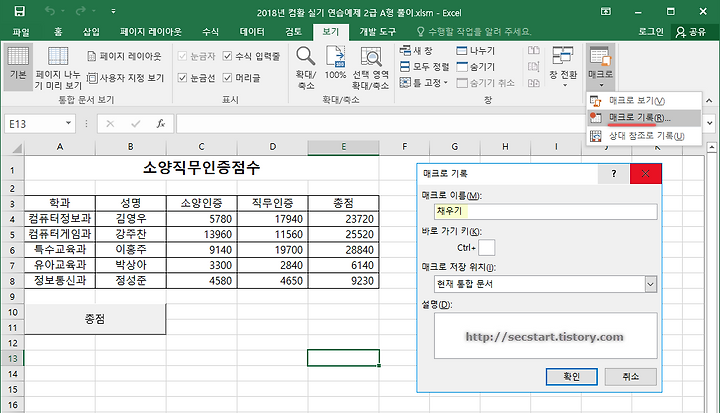Click the Redo arrow icon

[x=81, y=11]
